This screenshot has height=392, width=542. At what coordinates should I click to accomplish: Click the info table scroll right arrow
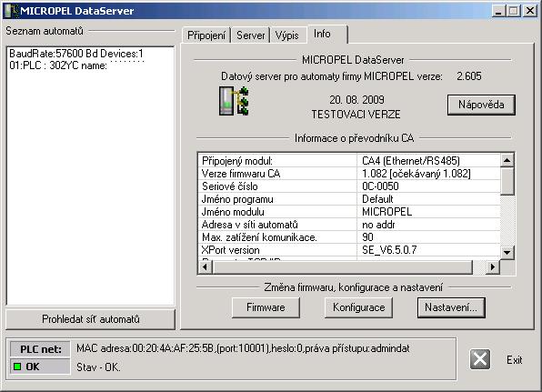coord(493,266)
